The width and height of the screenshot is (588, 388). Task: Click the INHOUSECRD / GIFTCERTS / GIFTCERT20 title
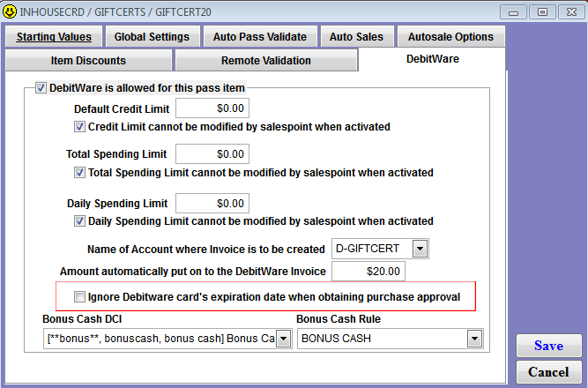coord(115,12)
